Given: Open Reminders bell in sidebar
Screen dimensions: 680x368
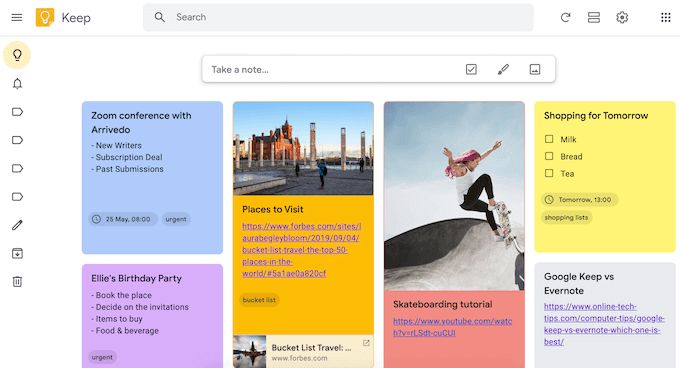Looking at the screenshot, I should (17, 84).
